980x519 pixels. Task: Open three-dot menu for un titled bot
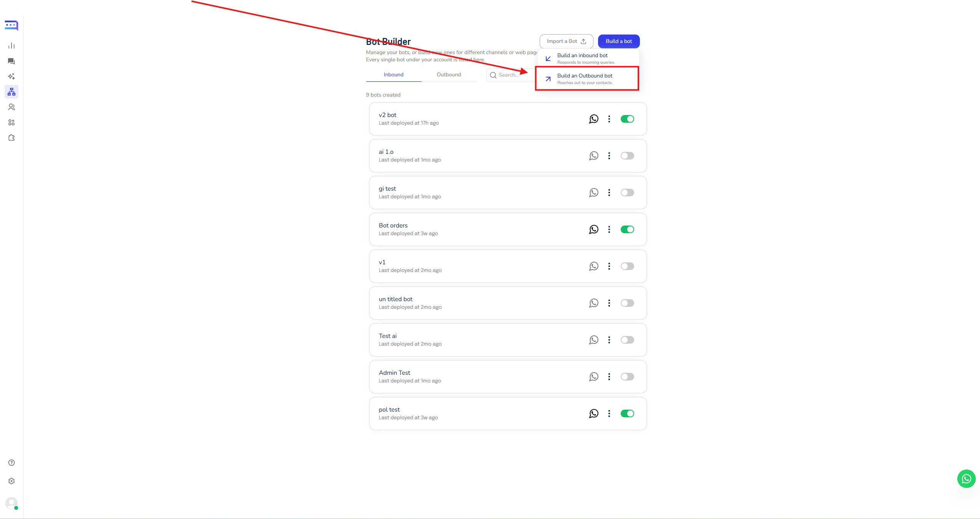(609, 303)
